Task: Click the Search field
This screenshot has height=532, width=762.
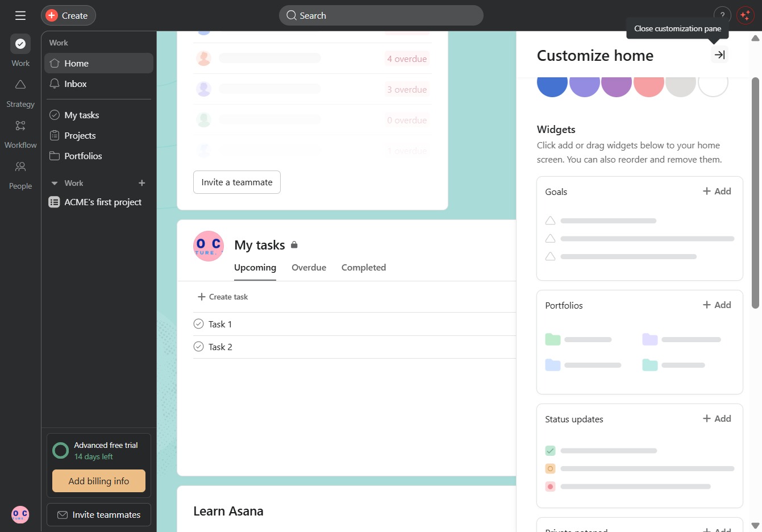Action: pyautogui.click(x=381, y=15)
